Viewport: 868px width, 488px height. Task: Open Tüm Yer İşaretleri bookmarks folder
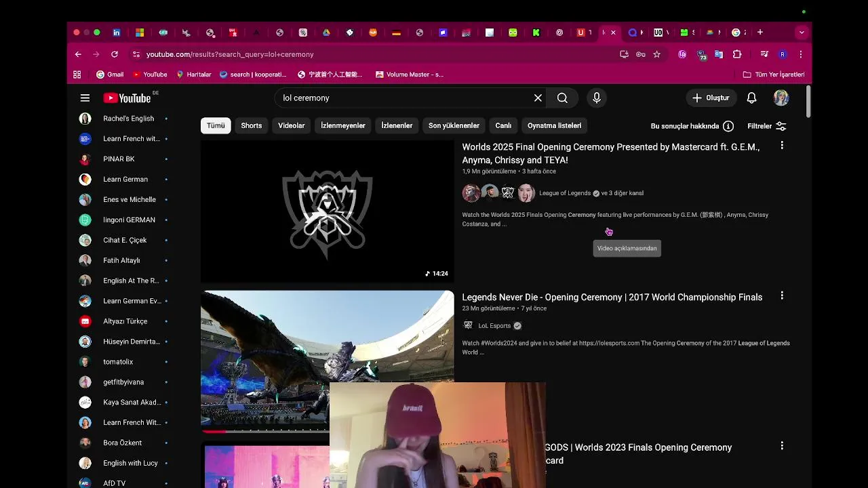[774, 75]
